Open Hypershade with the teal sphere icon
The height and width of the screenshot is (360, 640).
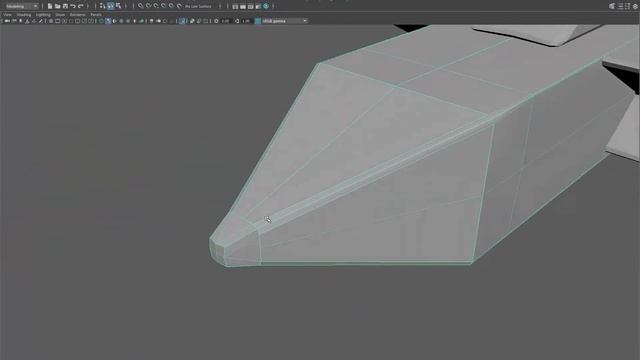(266, 7)
